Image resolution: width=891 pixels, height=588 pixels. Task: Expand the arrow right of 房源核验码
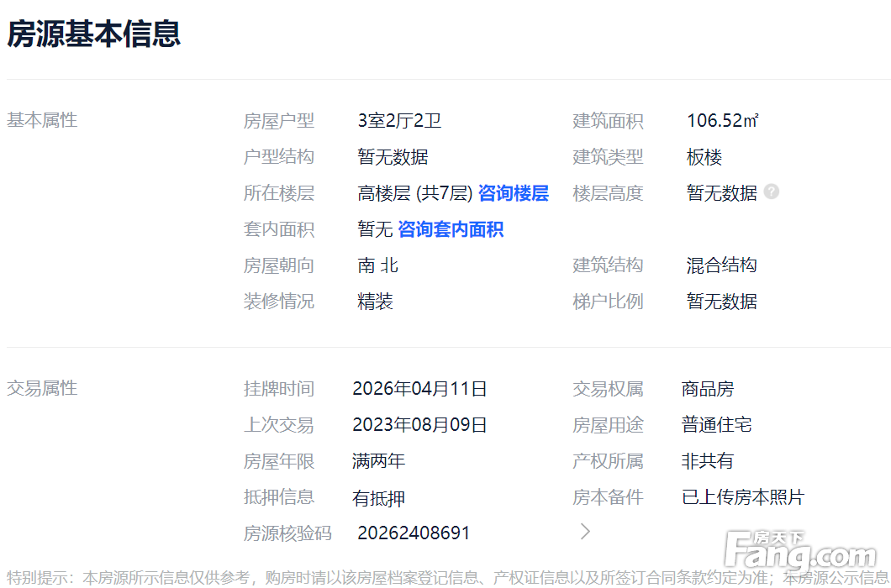pos(586,532)
